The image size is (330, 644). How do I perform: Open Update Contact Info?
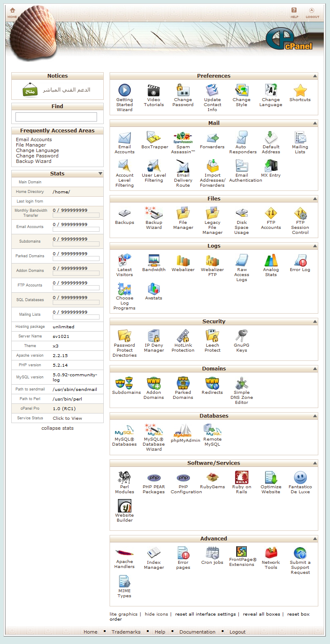pyautogui.click(x=212, y=90)
